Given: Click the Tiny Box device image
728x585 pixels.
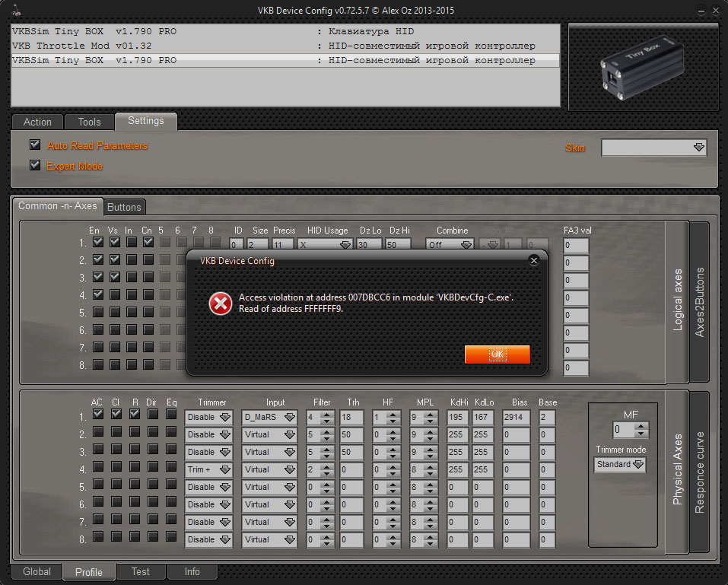Looking at the screenshot, I should pos(643,68).
